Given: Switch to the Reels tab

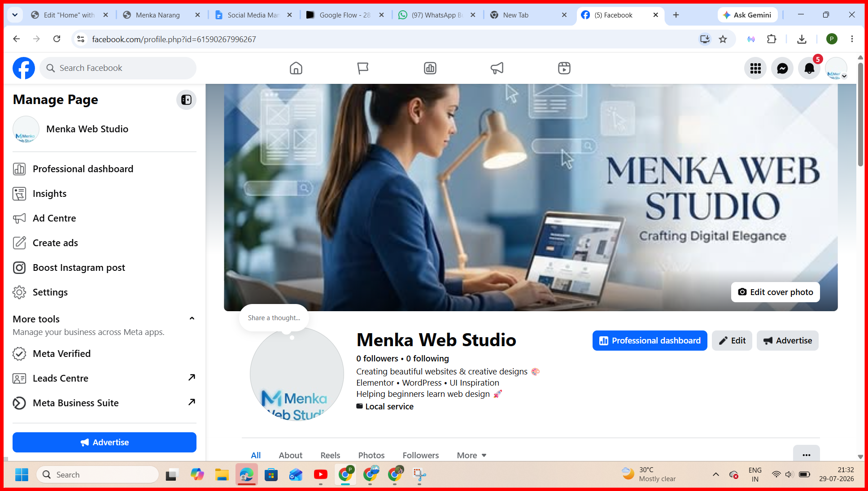Looking at the screenshot, I should click(x=330, y=455).
